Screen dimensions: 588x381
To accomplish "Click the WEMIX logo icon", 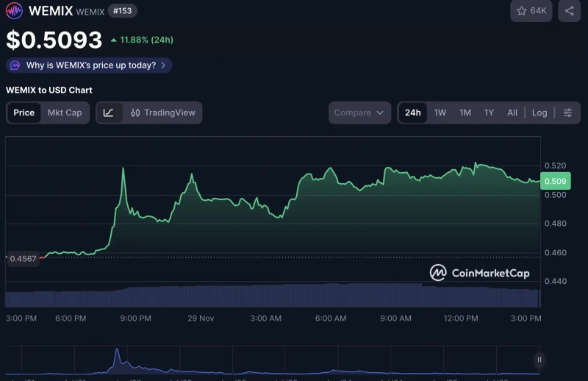I will [15, 11].
